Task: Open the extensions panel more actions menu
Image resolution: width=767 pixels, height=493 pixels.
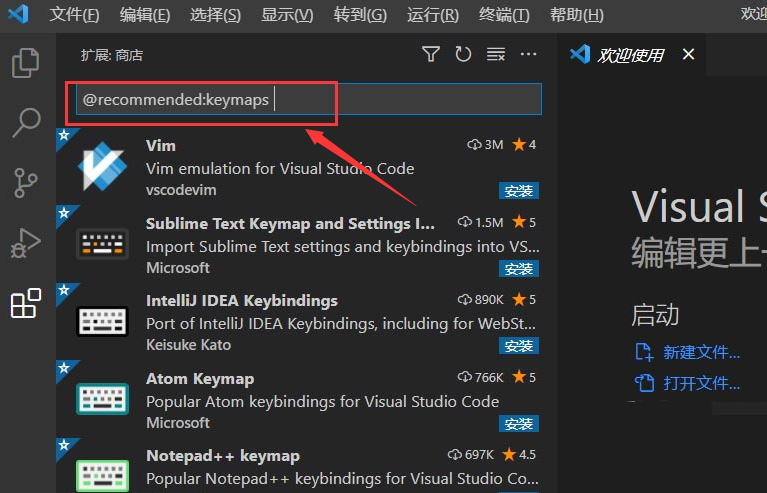Action: coord(529,55)
